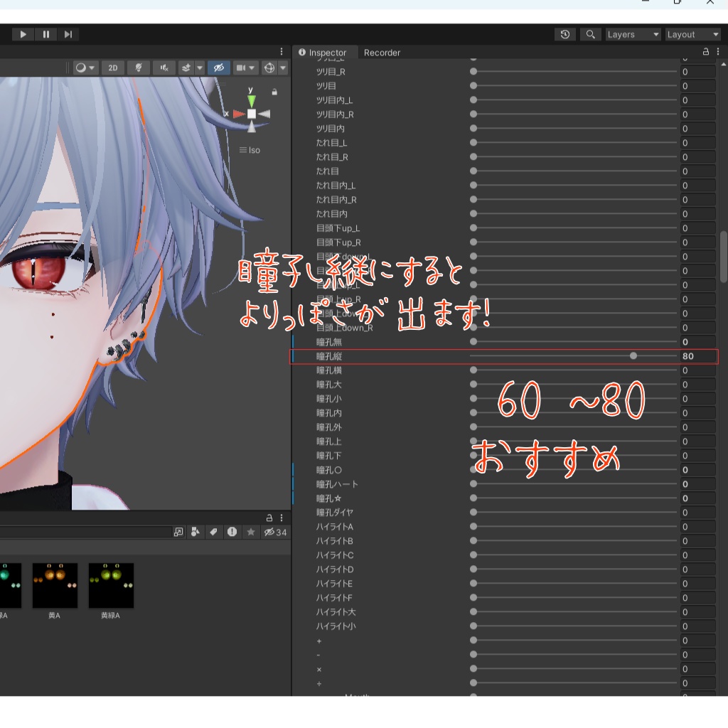Open the Layout dropdown
The image size is (728, 728).
pyautogui.click(x=692, y=33)
